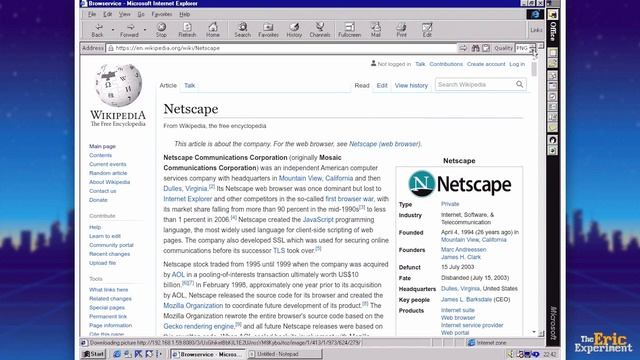
Task: Open Marc Andreessen link in infobox
Action: [x=464, y=249]
